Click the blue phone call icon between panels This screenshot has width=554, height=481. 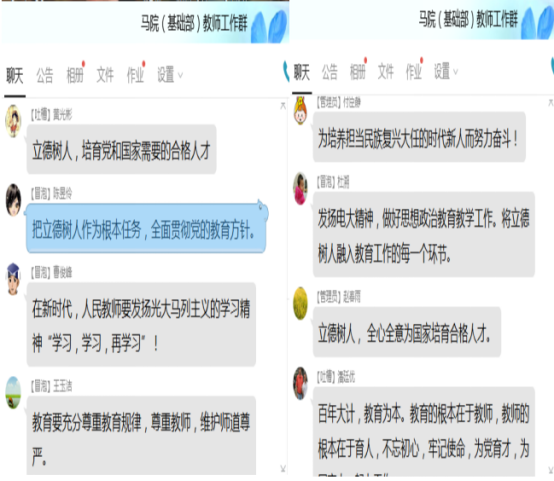click(285, 71)
